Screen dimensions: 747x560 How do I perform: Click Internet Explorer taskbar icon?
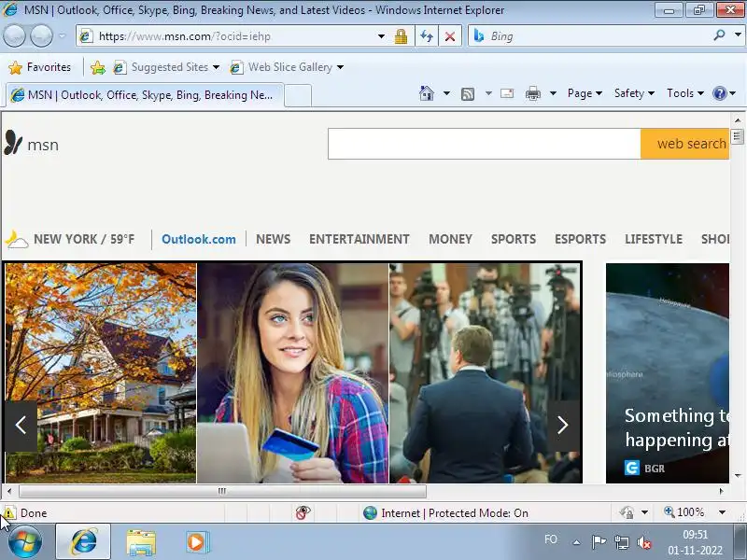coord(83,542)
